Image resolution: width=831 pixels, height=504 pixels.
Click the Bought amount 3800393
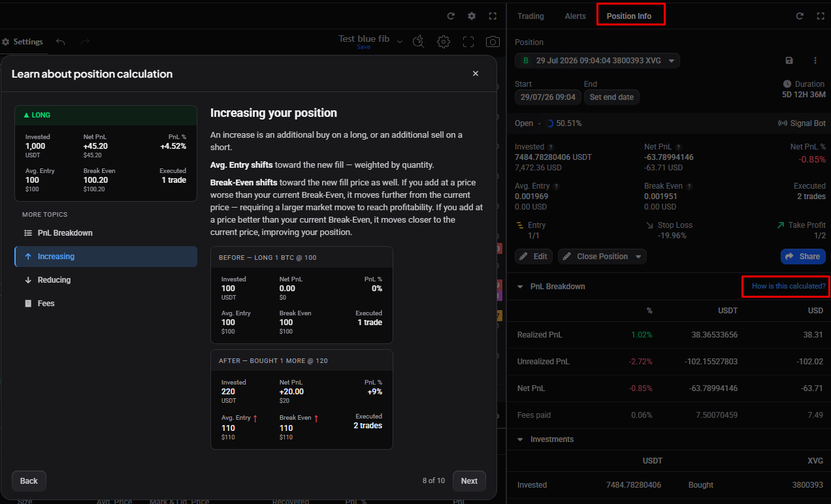click(807, 485)
